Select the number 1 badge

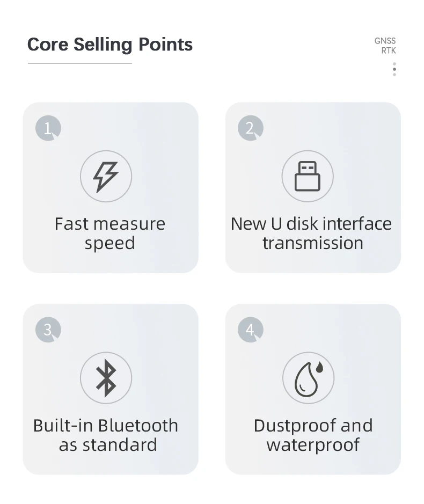point(48,128)
